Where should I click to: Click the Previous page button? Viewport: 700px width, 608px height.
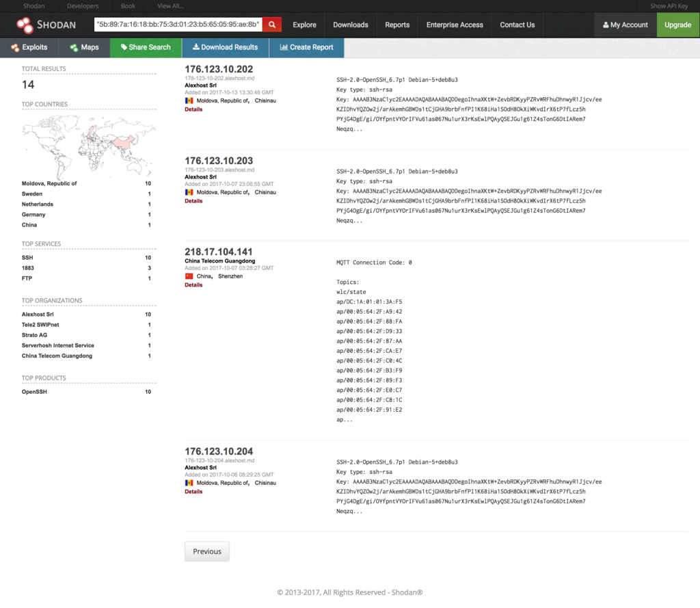(207, 552)
